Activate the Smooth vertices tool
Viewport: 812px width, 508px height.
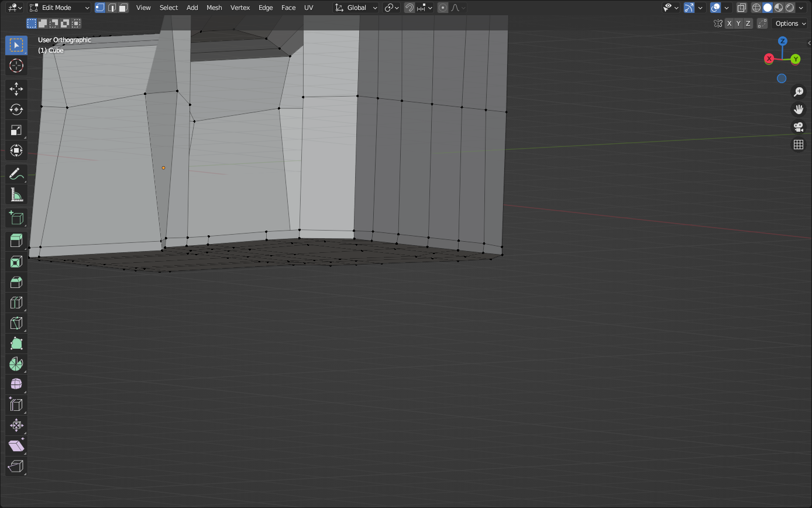pyautogui.click(x=16, y=384)
